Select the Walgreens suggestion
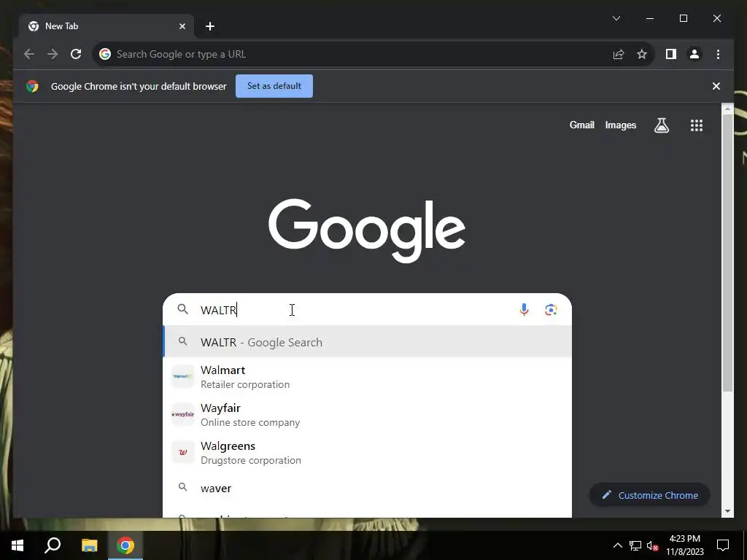The height and width of the screenshot is (560, 747). point(368,453)
